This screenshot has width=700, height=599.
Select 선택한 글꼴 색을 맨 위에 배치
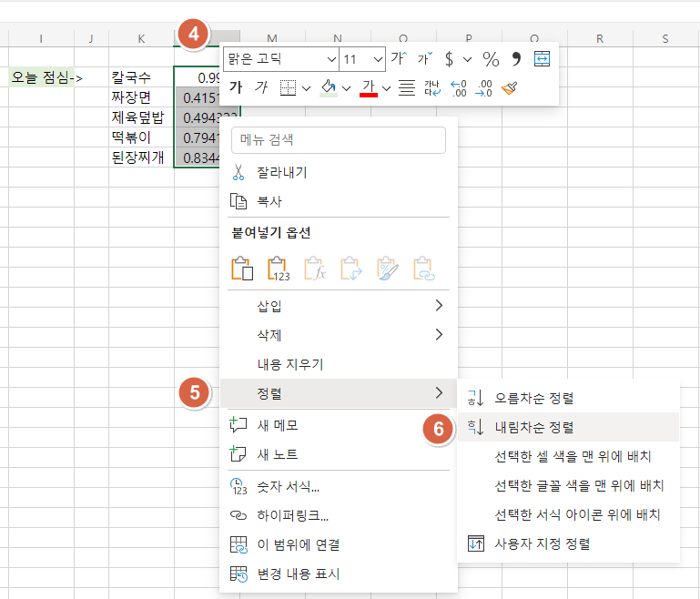[568, 485]
